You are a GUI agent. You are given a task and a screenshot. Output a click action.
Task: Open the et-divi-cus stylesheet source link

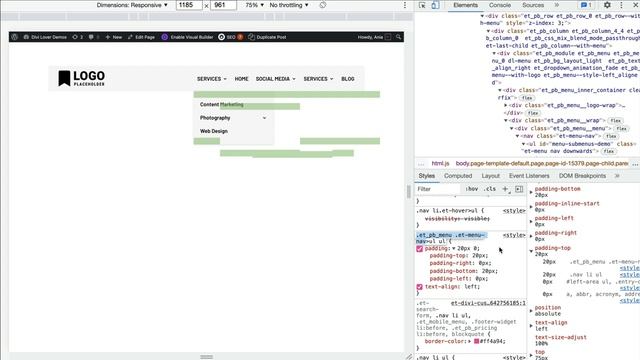tap(488, 303)
